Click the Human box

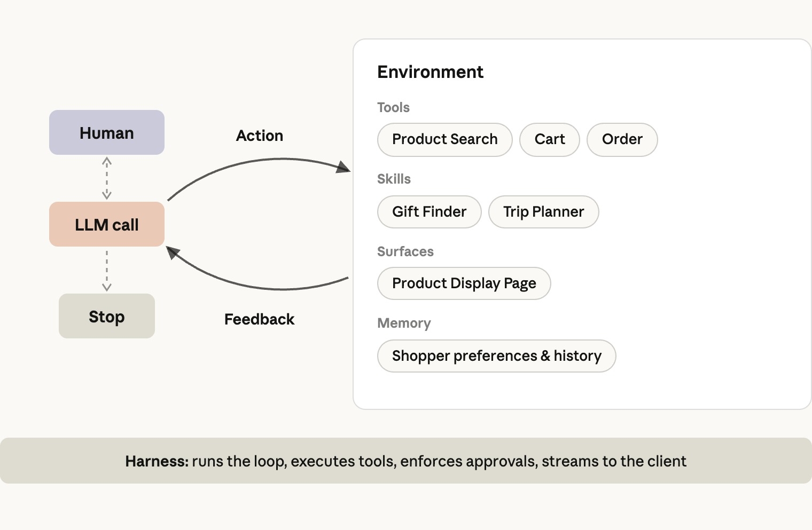point(107,132)
